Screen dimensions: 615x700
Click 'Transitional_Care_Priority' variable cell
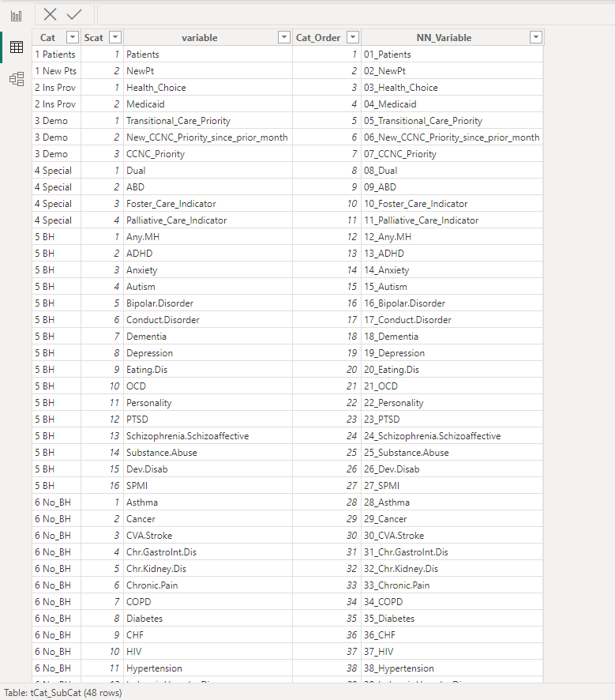pyautogui.click(x=208, y=121)
